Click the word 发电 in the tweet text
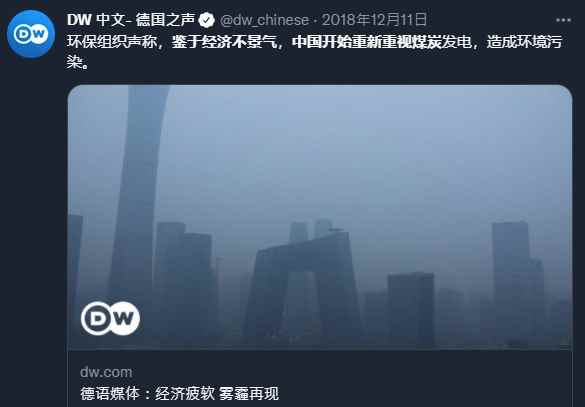Viewport: 585px width, 407px height. (x=457, y=42)
